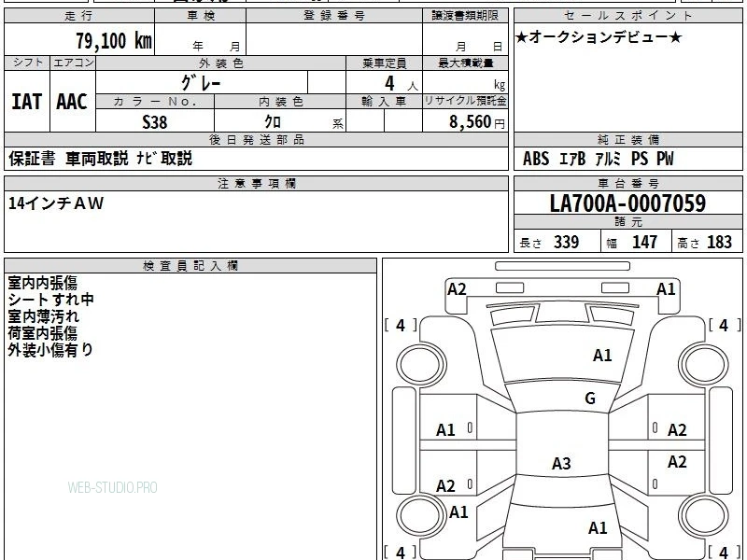Click the エアコン header cell
The height and width of the screenshot is (560, 747).
[x=73, y=63]
